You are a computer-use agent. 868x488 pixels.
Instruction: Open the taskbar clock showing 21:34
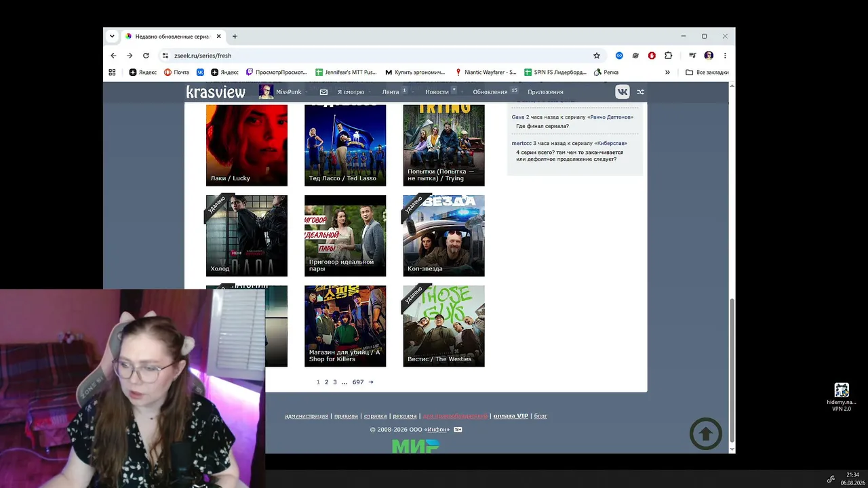[x=852, y=479]
